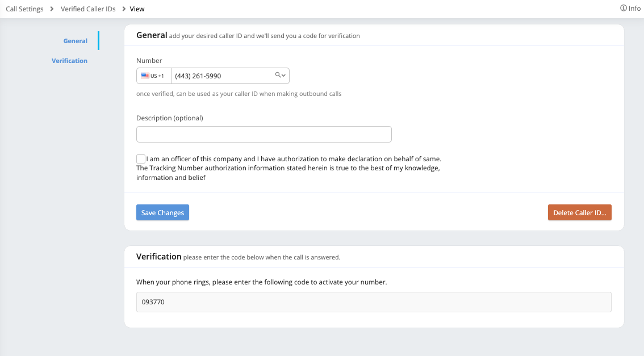Select the Verification sidebar tab
644x356 pixels.
coord(69,61)
